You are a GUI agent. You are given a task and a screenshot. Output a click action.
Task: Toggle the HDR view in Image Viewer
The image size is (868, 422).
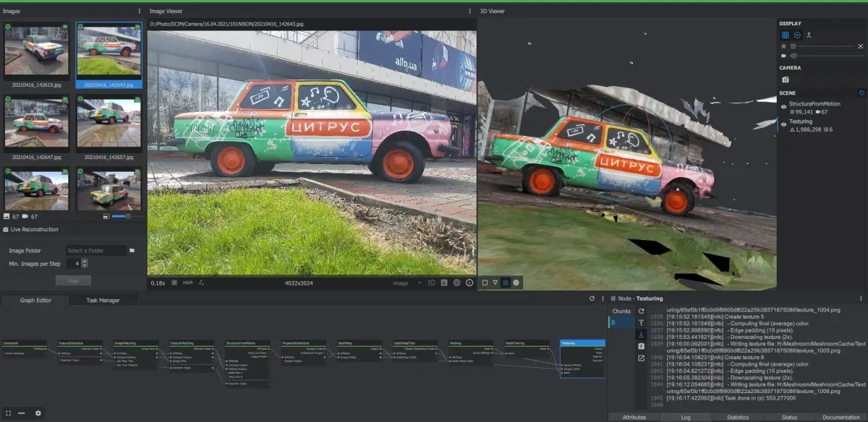point(188,283)
